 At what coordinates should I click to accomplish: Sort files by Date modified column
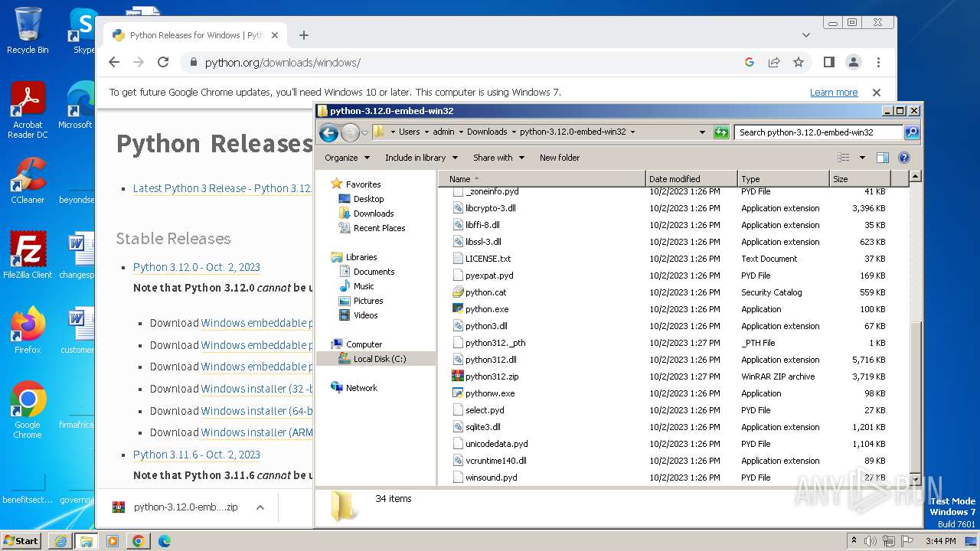click(691, 179)
